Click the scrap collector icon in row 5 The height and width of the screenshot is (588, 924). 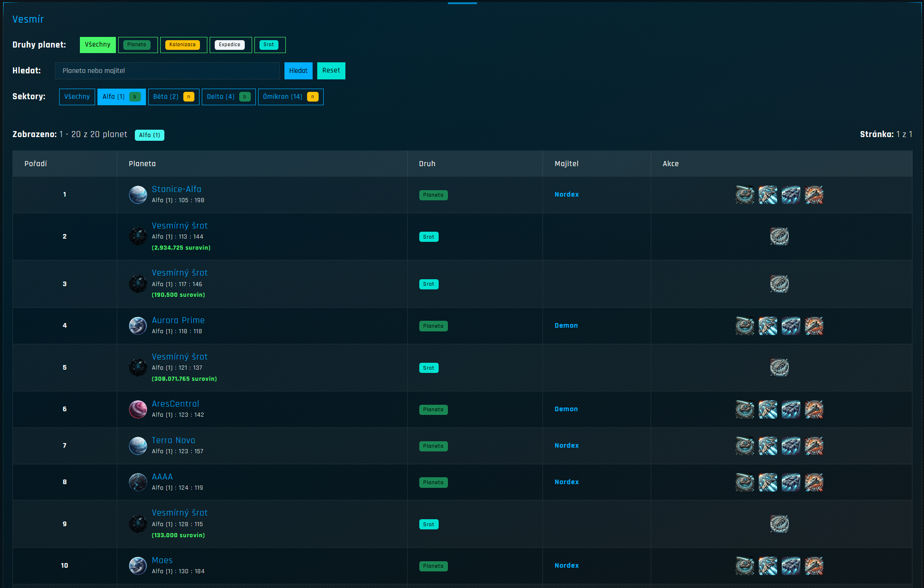tap(779, 367)
